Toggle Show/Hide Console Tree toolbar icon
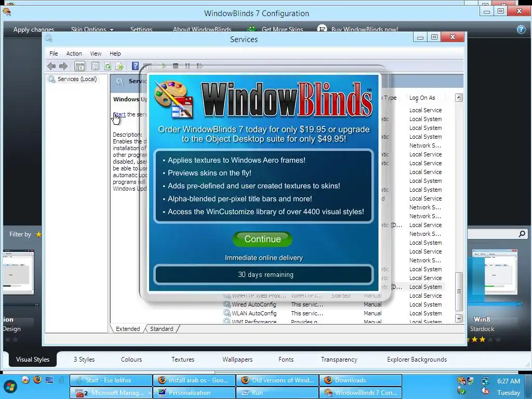This screenshot has height=399, width=532. [79, 66]
